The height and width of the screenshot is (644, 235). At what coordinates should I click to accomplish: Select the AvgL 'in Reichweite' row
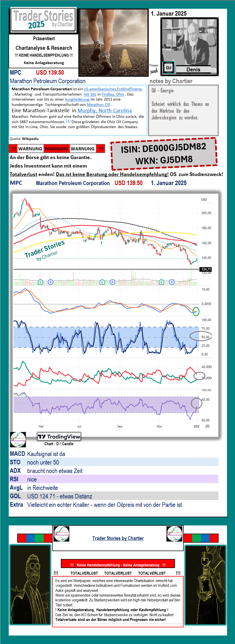[x=114, y=488]
